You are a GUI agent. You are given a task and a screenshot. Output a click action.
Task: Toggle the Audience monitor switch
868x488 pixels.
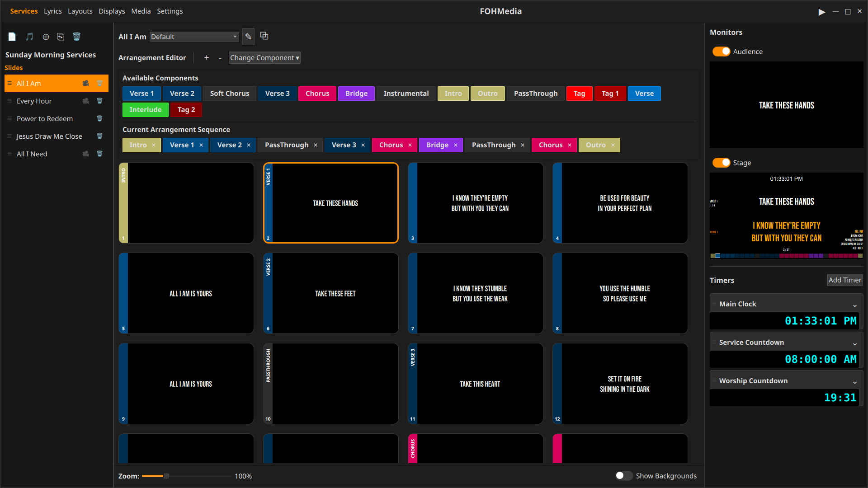pyautogui.click(x=721, y=52)
